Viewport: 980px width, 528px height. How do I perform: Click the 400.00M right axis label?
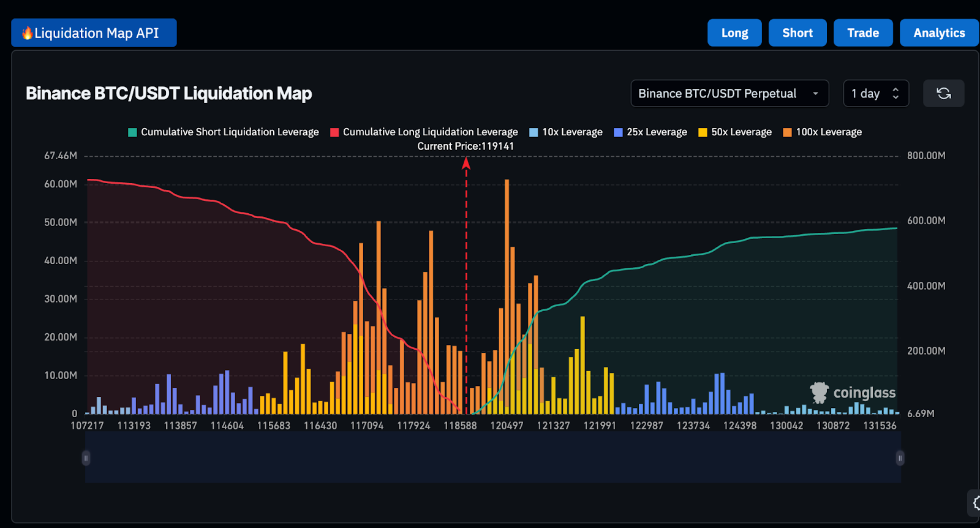926,286
